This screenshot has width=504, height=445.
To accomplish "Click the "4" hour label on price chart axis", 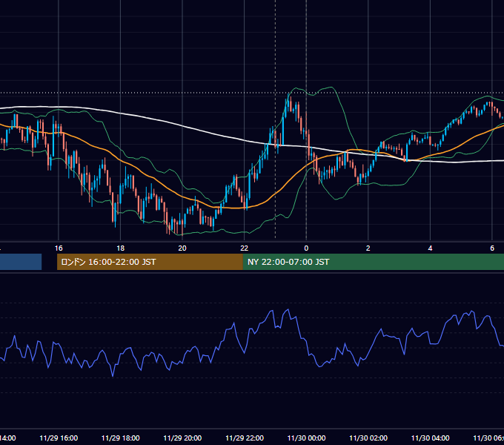I will (x=430, y=248).
